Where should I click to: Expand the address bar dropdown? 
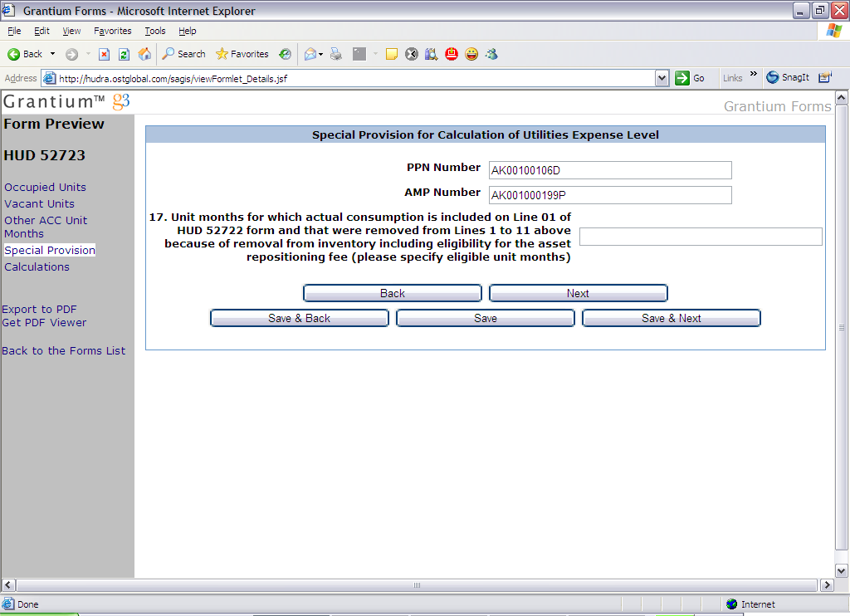click(x=662, y=79)
